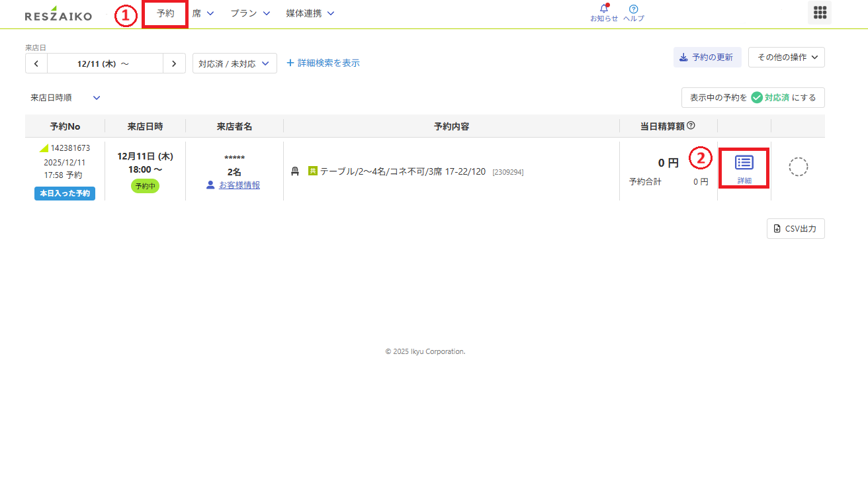The height and width of the screenshot is (487, 868).
Task: Click the ヘルプ question mark icon
Action: click(x=633, y=9)
